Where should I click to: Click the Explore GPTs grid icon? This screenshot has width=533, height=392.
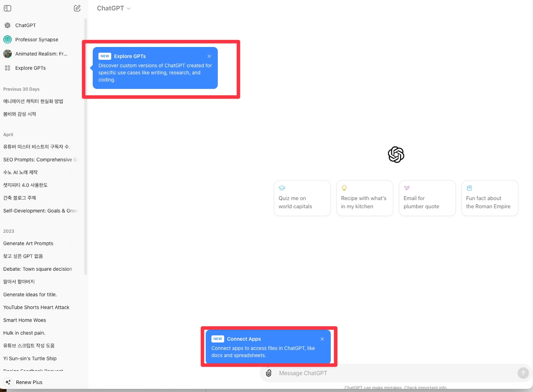point(7,68)
